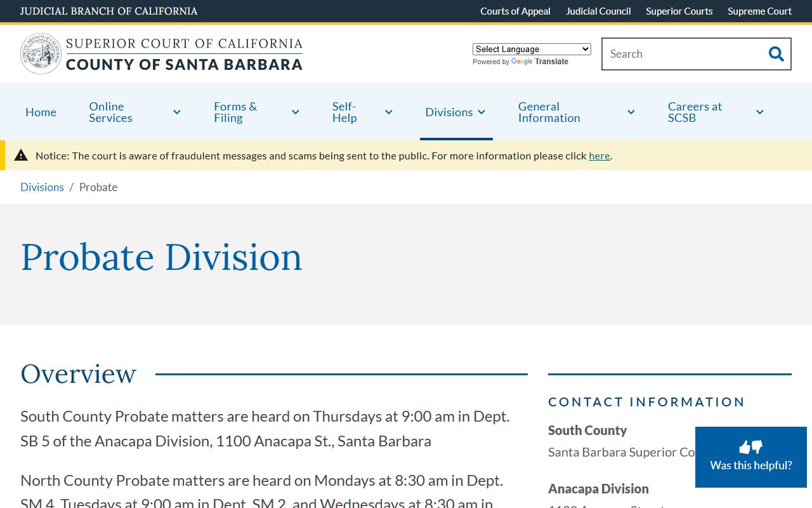Visit the Superior Courts link

pyautogui.click(x=679, y=11)
